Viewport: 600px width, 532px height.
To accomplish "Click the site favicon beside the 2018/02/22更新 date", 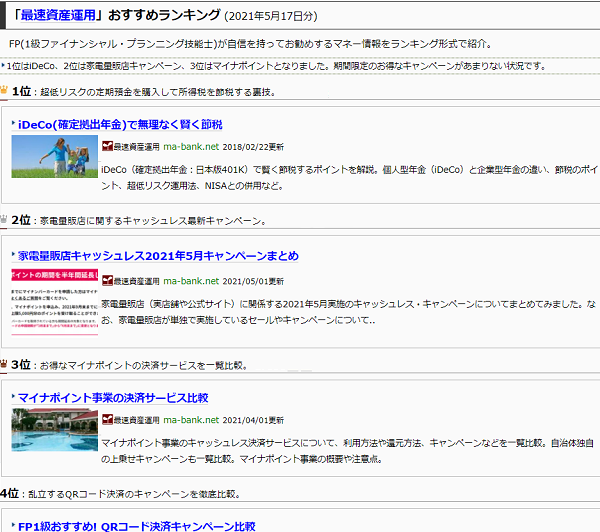I will point(108,146).
